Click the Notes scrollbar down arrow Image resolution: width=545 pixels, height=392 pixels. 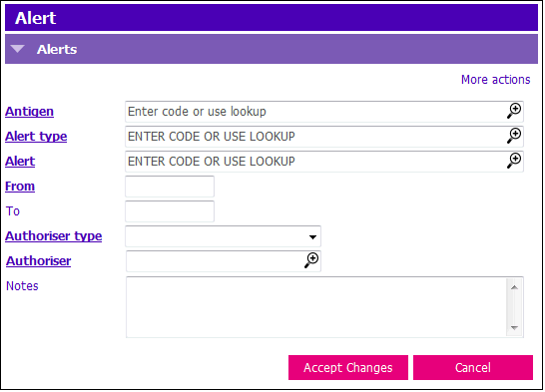tap(514, 328)
